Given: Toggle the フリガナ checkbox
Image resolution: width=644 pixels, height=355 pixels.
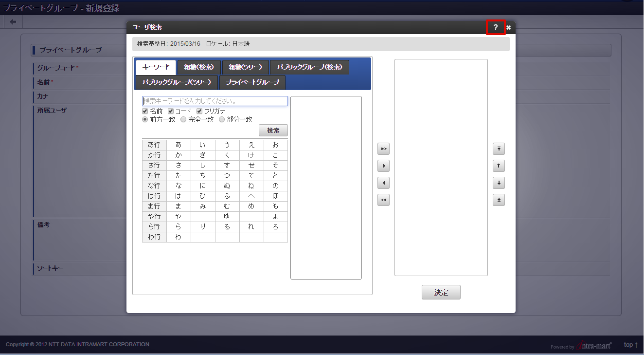Looking at the screenshot, I should pyautogui.click(x=199, y=111).
